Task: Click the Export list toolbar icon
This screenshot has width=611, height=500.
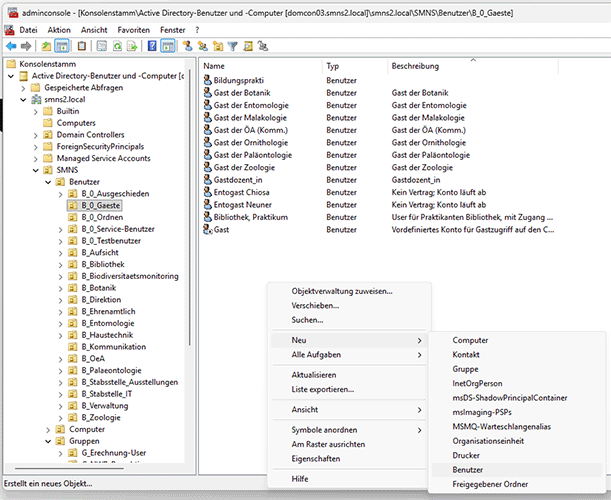Action: pos(132,46)
